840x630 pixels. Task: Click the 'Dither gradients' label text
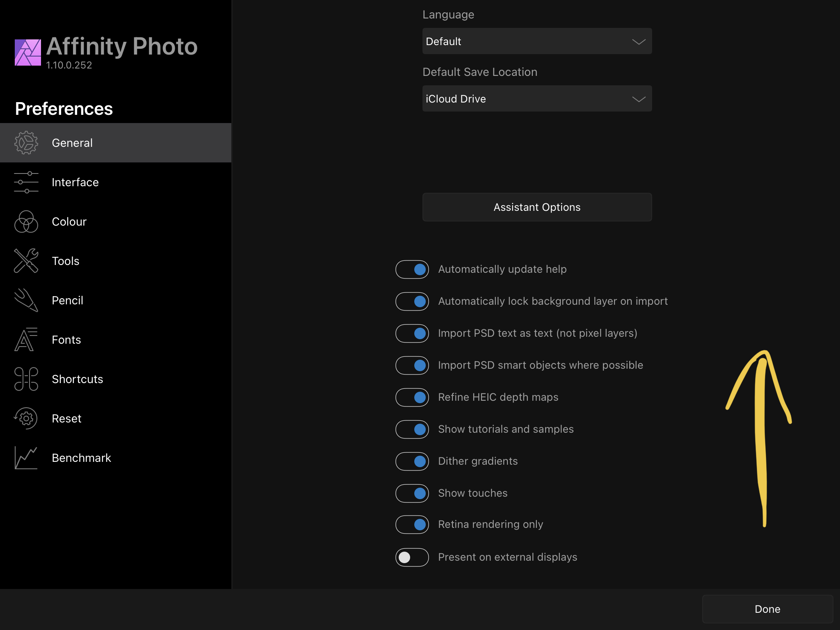pos(478,461)
